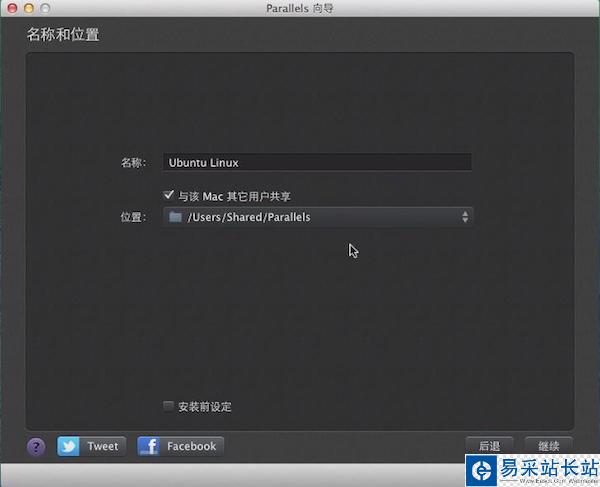Close the Parallels wizard window
600x487 pixels.
pos(12,8)
